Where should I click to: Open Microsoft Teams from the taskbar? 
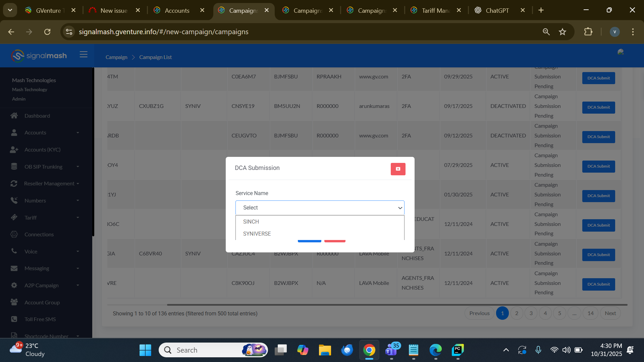[391, 350]
